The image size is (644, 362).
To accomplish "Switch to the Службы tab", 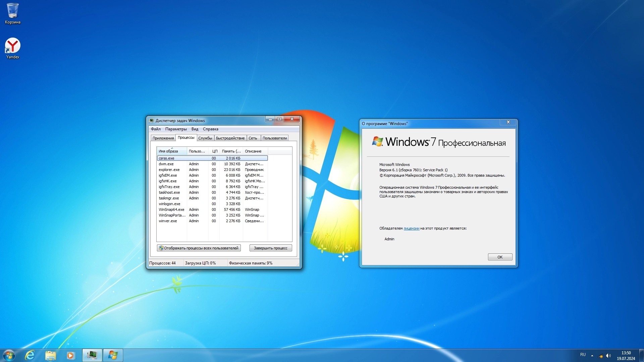I will tap(205, 138).
